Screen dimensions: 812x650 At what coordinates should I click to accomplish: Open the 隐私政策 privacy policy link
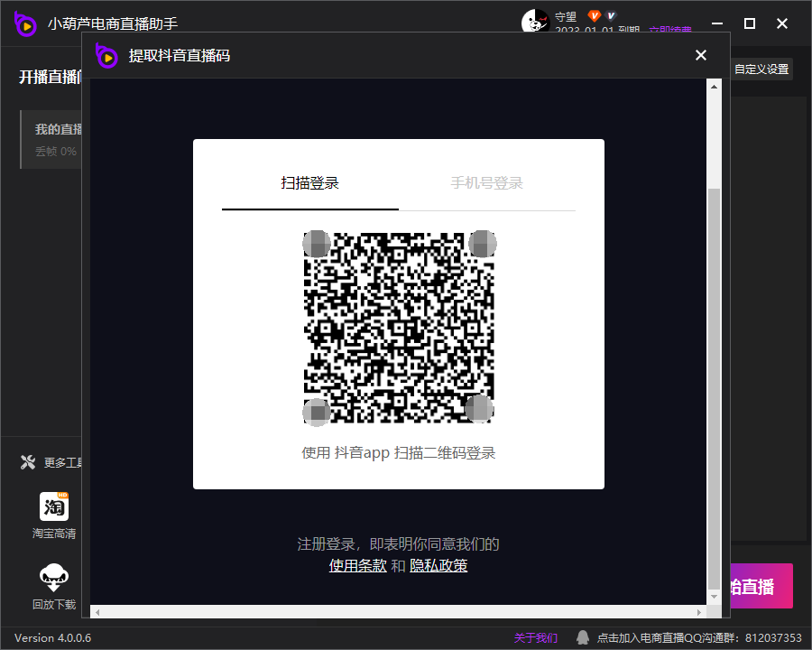[x=438, y=566]
